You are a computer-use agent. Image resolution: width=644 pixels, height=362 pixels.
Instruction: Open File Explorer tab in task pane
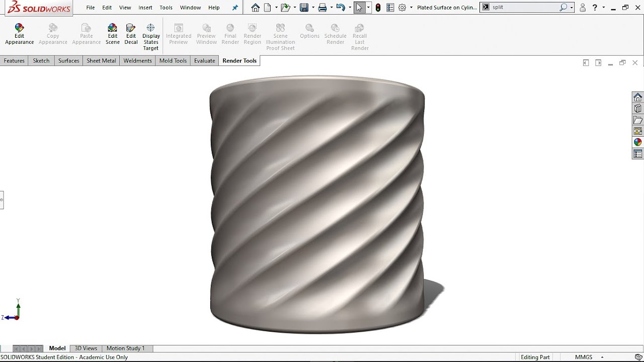[638, 120]
